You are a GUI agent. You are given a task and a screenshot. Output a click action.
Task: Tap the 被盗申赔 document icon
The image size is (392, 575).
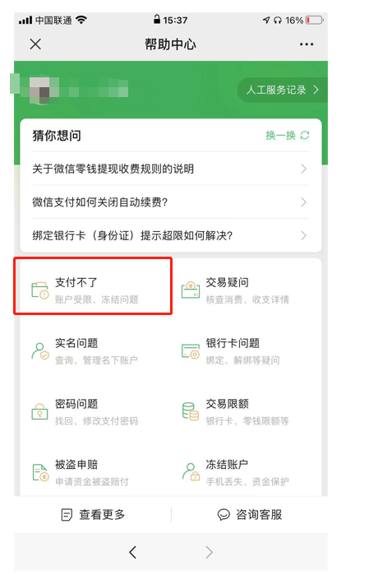40,472
